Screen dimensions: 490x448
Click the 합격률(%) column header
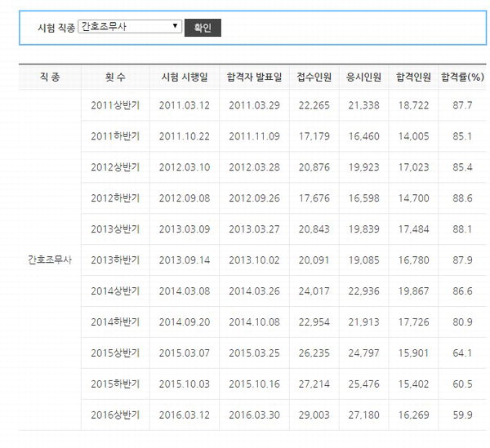[462, 77]
